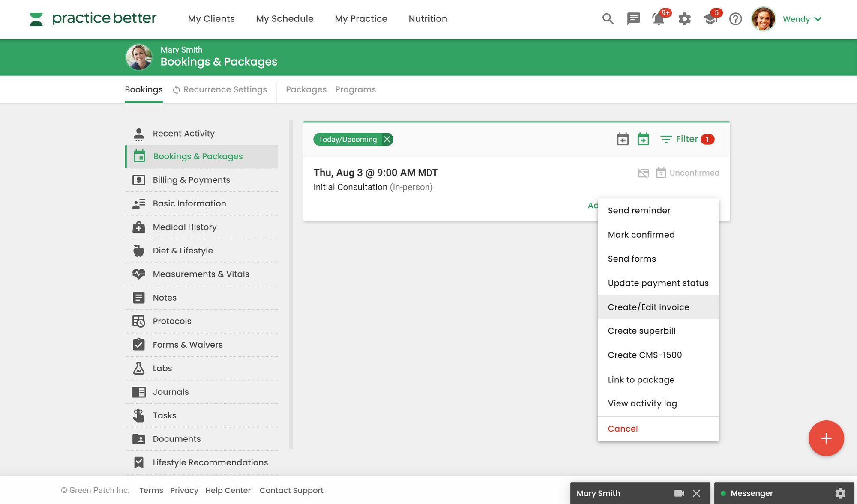Image resolution: width=857 pixels, height=504 pixels.
Task: Open Documents section
Action: pyautogui.click(x=201, y=439)
